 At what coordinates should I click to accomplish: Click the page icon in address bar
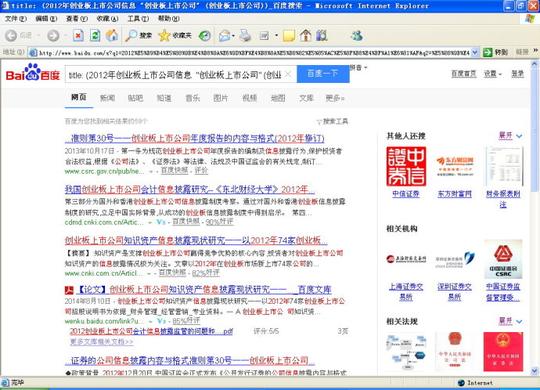pos(33,52)
